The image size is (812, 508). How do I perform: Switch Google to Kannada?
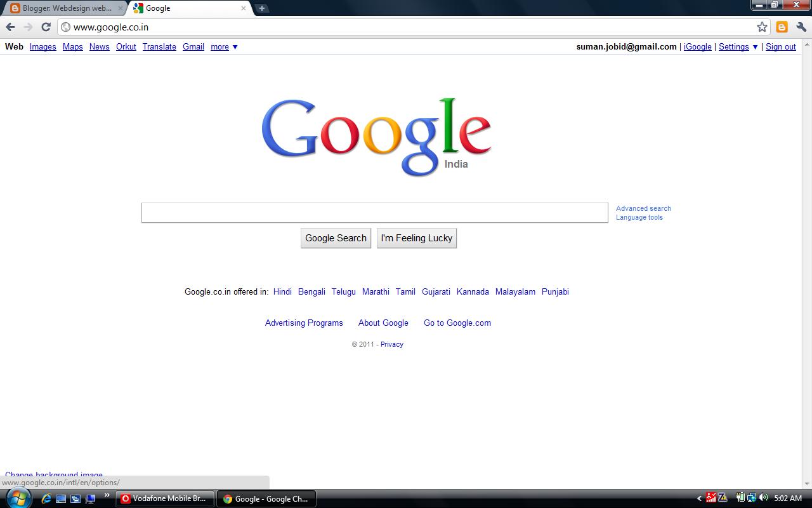(x=473, y=291)
